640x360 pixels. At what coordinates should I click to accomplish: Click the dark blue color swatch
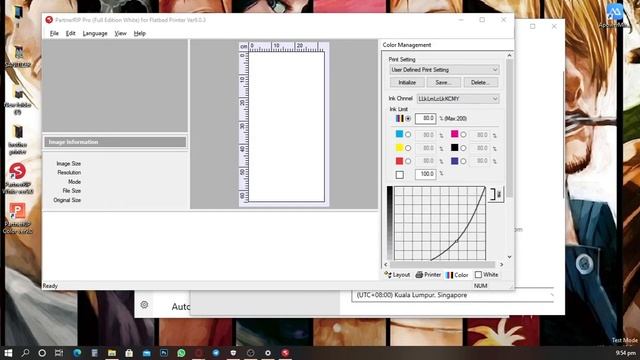pos(454,161)
